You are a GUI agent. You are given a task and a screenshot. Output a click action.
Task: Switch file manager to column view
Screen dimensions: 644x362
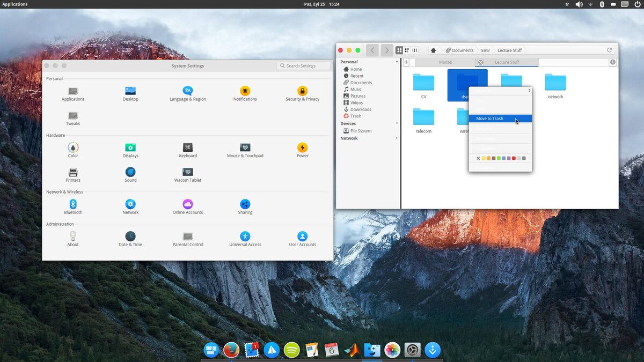click(x=414, y=50)
